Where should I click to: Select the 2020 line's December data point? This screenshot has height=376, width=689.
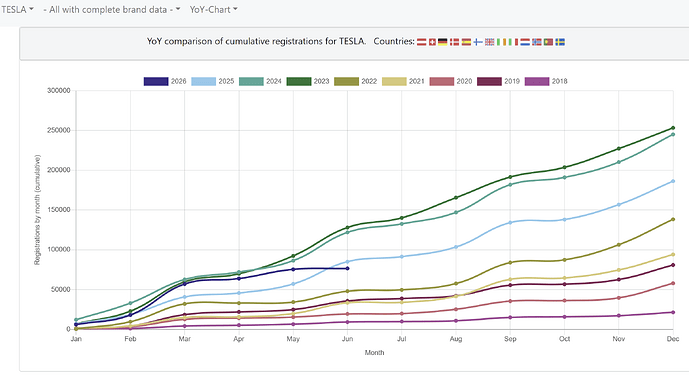(x=673, y=283)
